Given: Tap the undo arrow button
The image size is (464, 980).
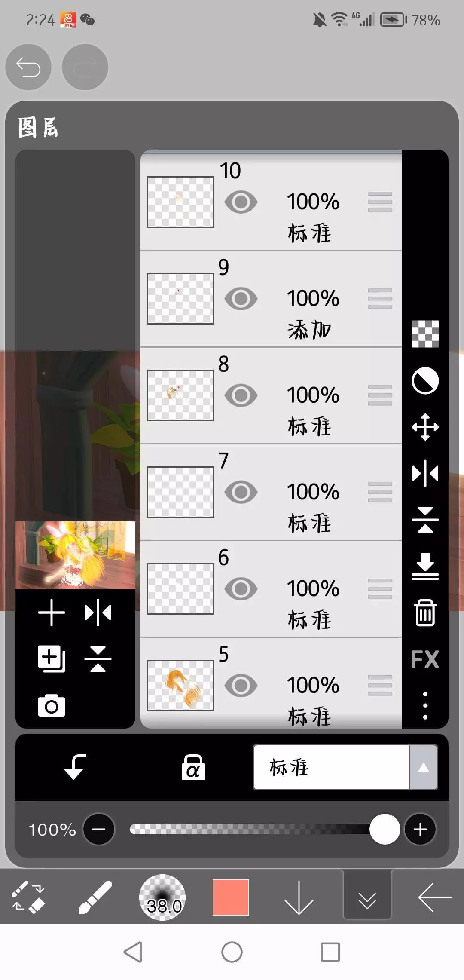Looking at the screenshot, I should (x=28, y=67).
